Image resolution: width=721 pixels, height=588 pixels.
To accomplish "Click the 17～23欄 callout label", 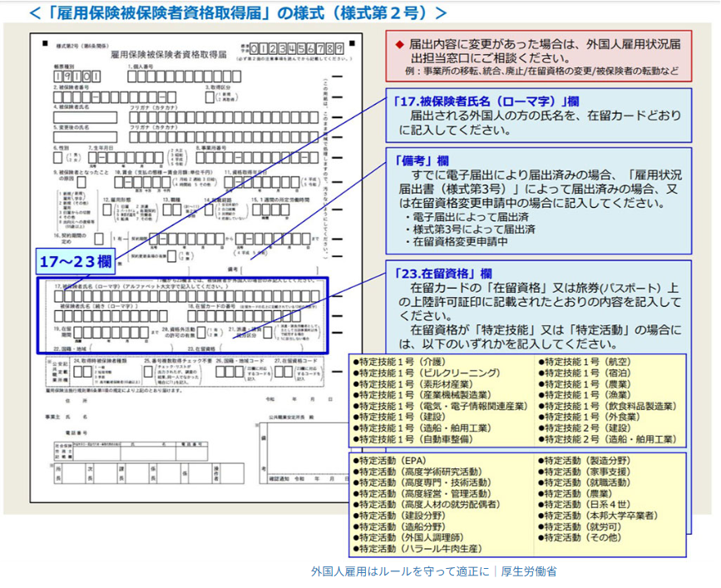I will (x=76, y=261).
